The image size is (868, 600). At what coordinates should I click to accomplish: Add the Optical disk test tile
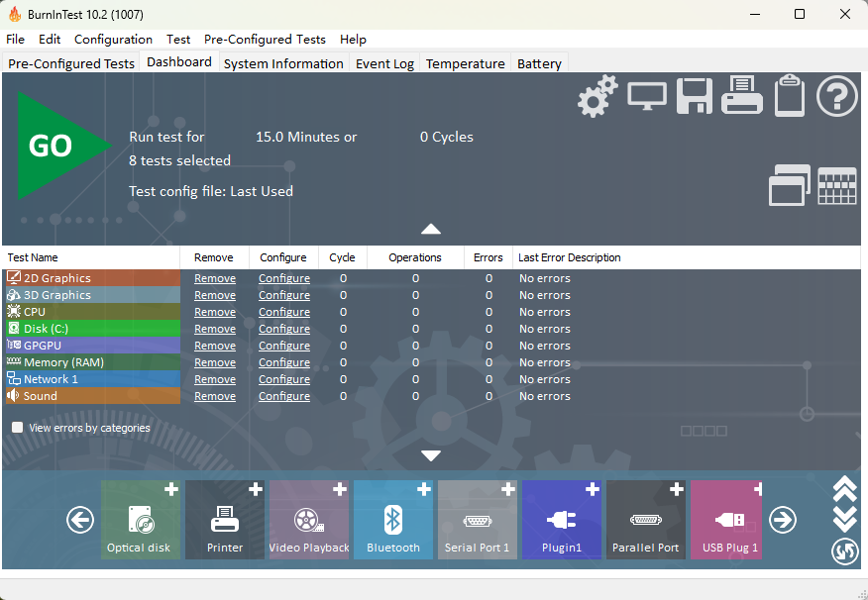click(141, 520)
